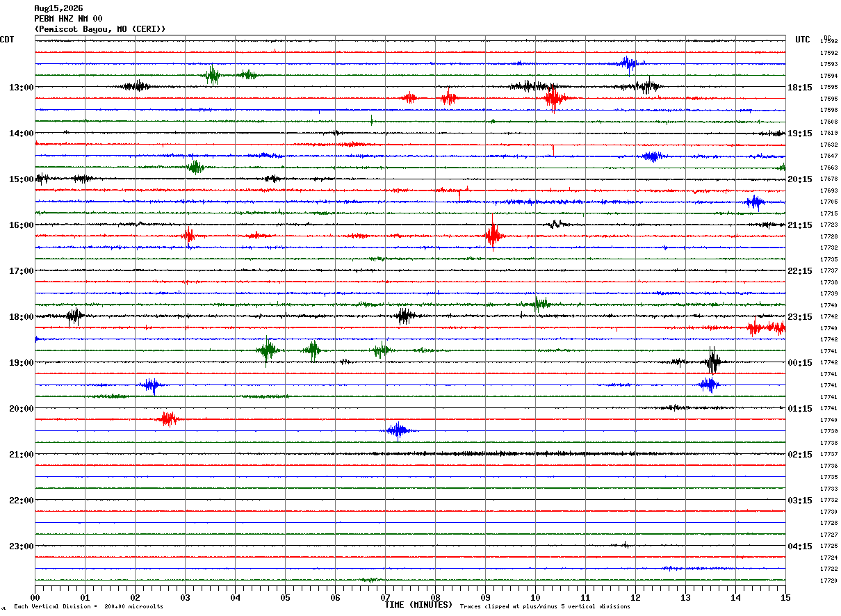This screenshot has width=841, height=616.
Task: Click the 13:00 CDT time label
Action: (21, 88)
